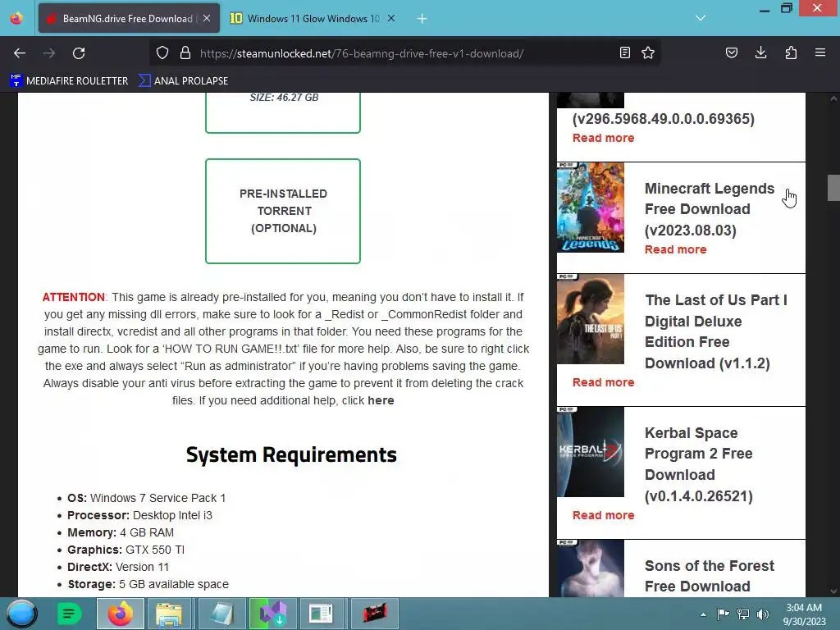Click the volume speaker tray icon

[x=762, y=614]
